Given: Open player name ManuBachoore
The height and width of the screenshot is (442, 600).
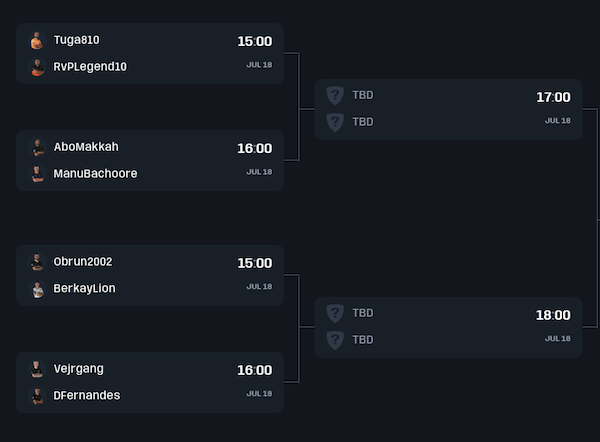Looking at the screenshot, I should pos(96,174).
